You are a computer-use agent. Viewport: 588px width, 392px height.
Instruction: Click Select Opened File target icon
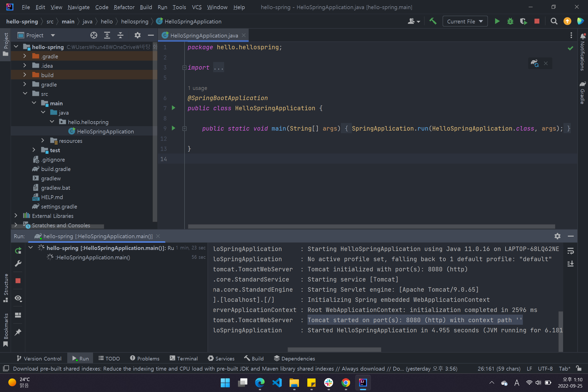[94, 35]
